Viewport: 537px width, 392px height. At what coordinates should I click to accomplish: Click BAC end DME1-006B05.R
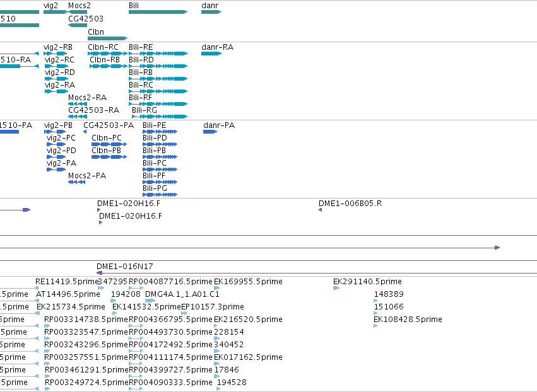[350, 204]
